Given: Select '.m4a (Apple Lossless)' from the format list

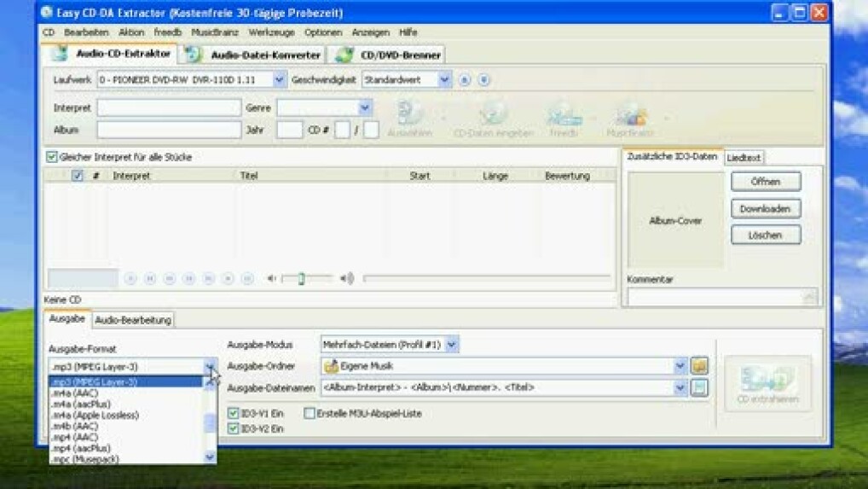Looking at the screenshot, I should pos(95,415).
